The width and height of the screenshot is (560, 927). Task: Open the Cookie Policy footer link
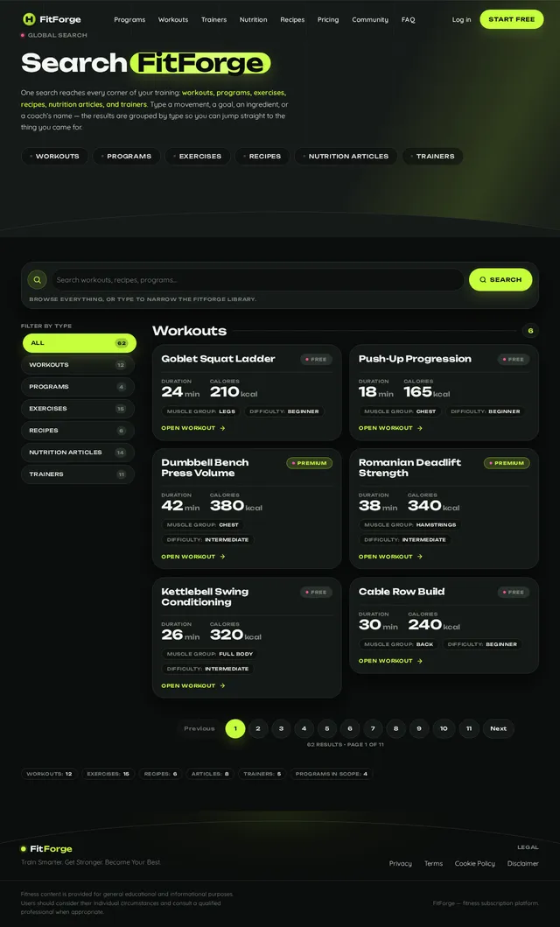pyautogui.click(x=474, y=863)
